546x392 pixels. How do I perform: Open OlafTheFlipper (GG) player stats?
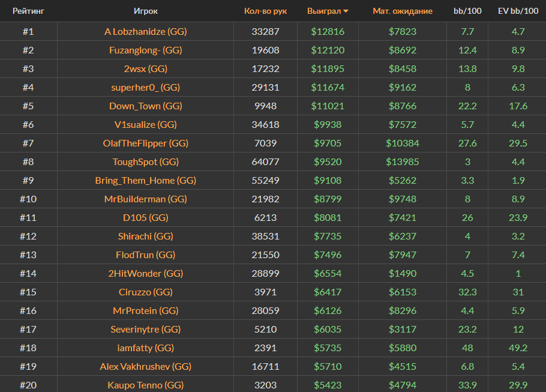click(x=146, y=143)
